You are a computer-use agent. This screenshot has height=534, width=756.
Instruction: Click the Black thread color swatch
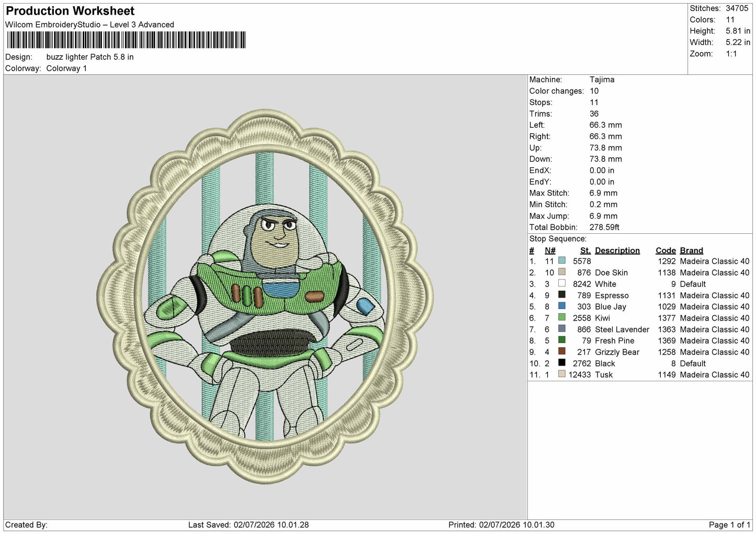(562, 362)
